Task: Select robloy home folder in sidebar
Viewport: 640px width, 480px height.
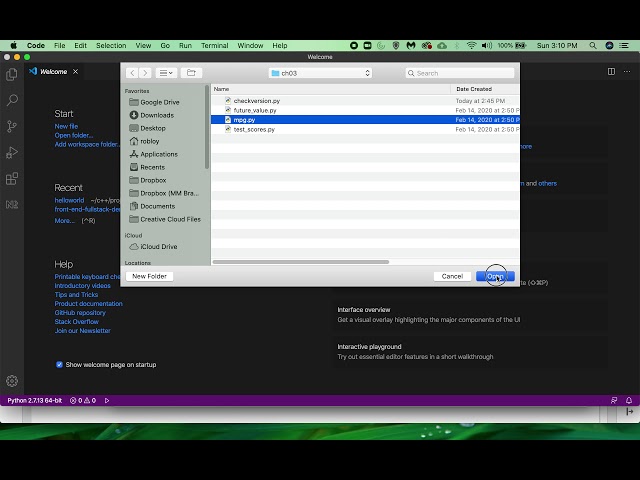Action: click(144, 141)
